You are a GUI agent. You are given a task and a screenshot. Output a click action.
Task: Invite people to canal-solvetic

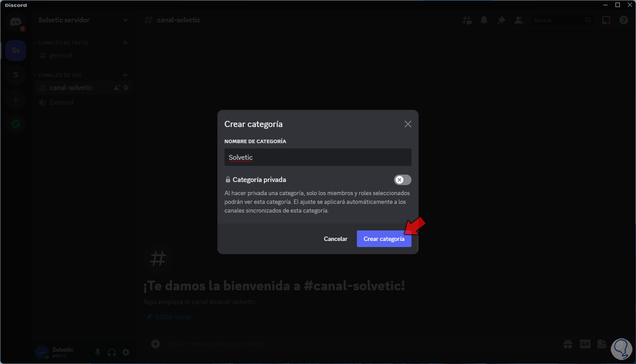click(x=117, y=88)
